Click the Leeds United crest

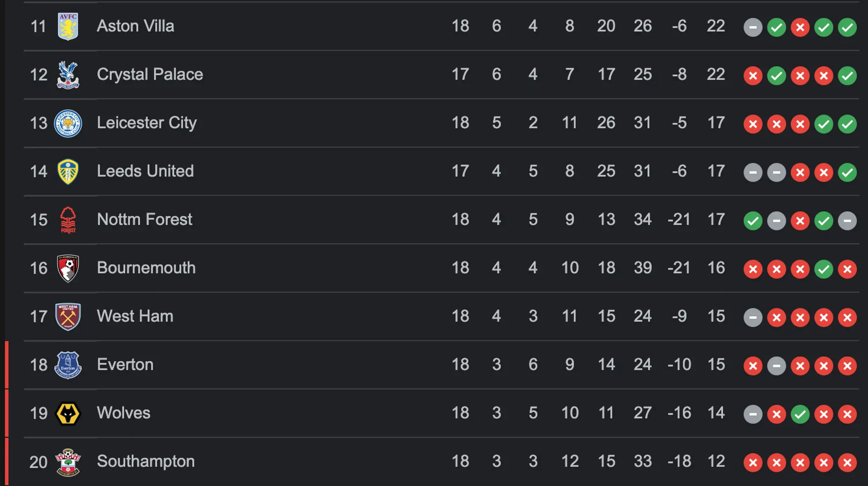68,172
